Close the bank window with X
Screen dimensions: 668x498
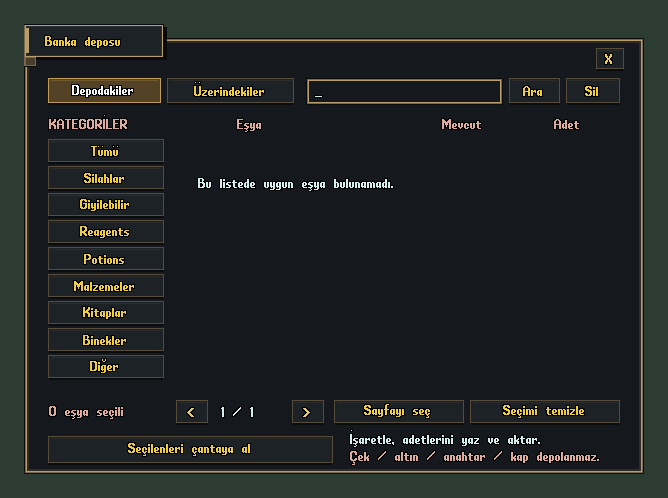pyautogui.click(x=609, y=58)
